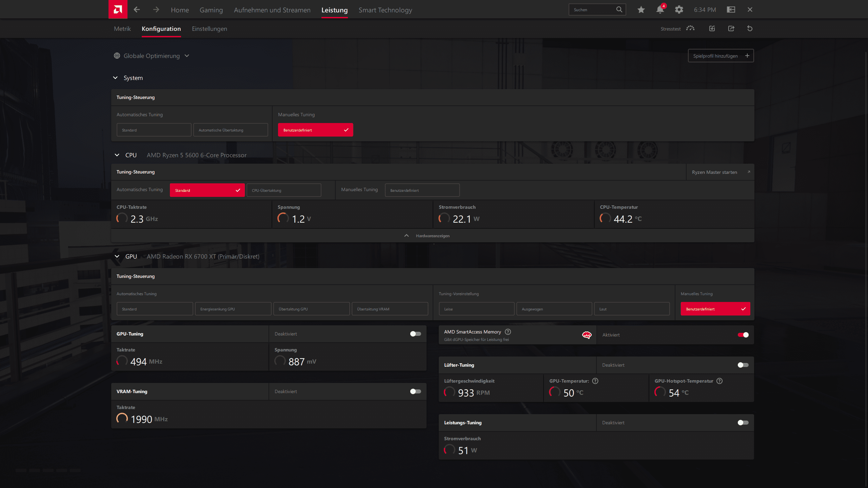Select GPU Standard automatic tuning
This screenshot has width=868, height=488.
(155, 309)
